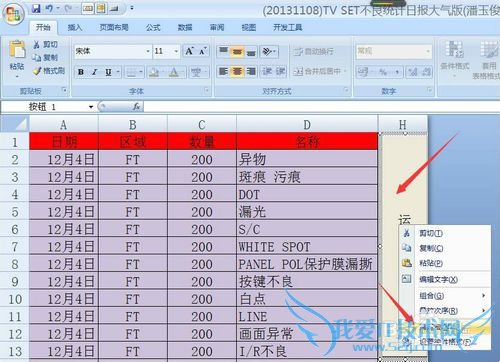Open clipboard group dialog launcher
This screenshot has width=500, height=362.
tap(65, 90)
